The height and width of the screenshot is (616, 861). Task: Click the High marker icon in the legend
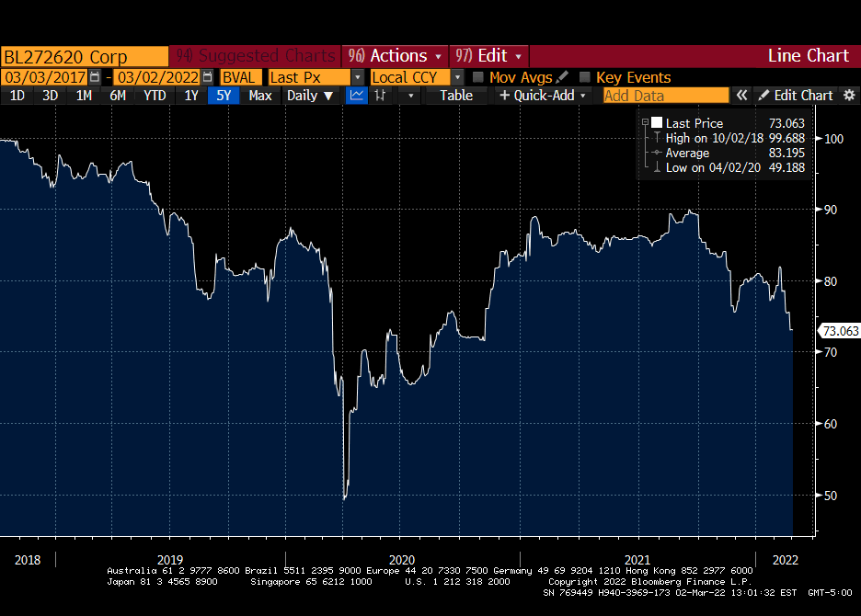coord(657,138)
